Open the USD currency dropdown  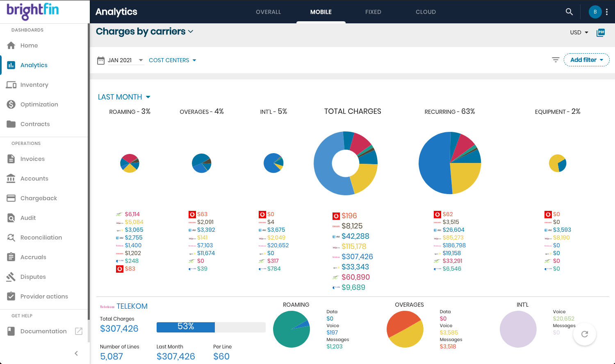coord(579,32)
